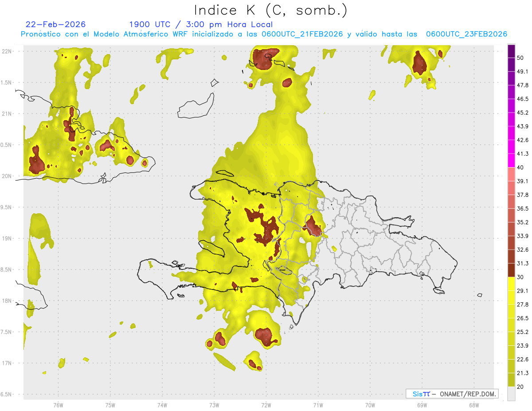Select the "75W" longitude label

click(110, 405)
